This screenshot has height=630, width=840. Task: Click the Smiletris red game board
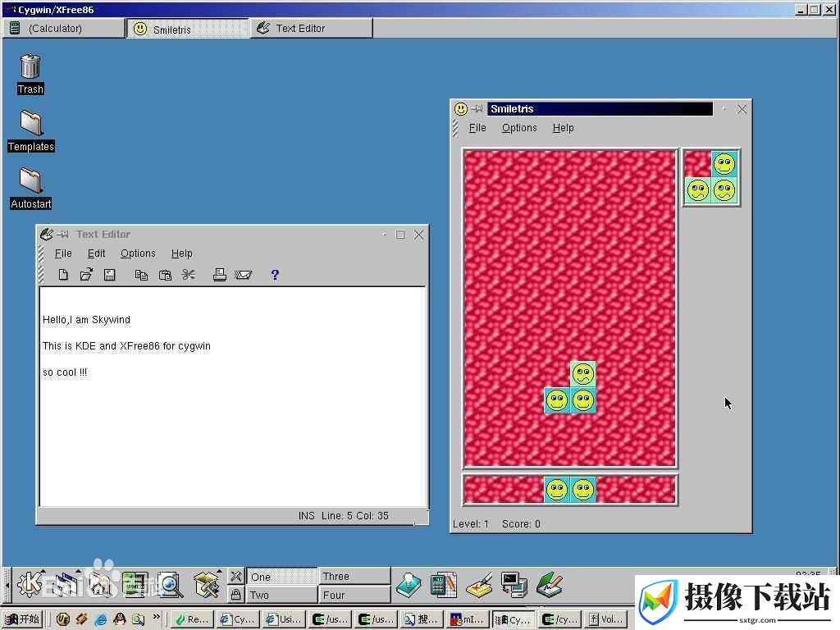(570, 309)
